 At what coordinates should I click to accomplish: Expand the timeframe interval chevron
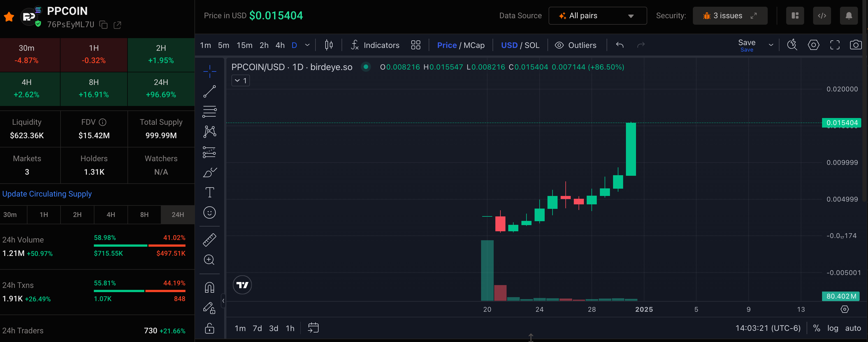click(307, 45)
